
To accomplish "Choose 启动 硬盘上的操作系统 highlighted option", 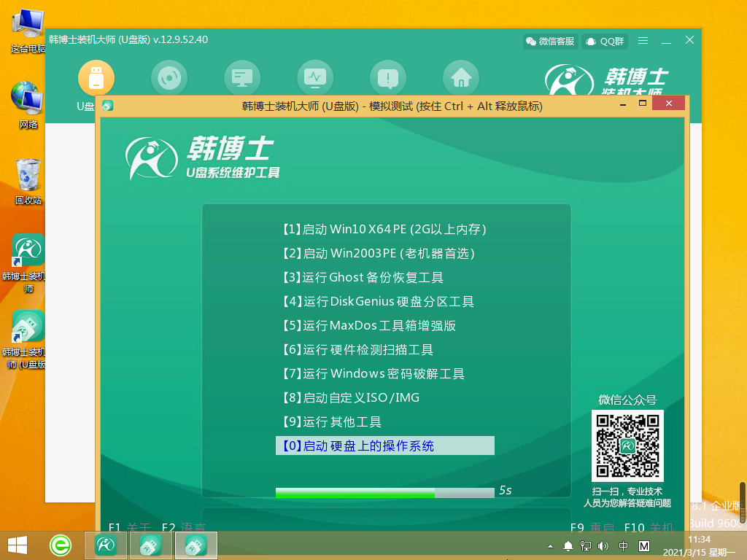I will 384,445.
